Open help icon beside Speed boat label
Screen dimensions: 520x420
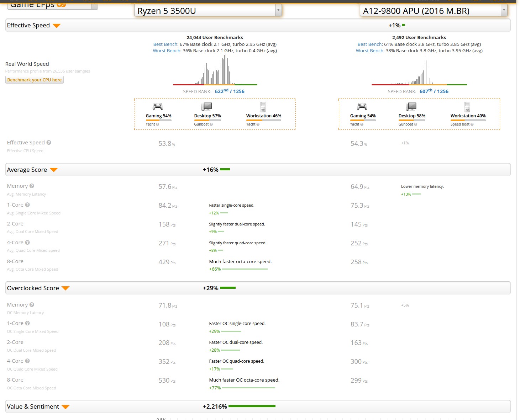[472, 124]
